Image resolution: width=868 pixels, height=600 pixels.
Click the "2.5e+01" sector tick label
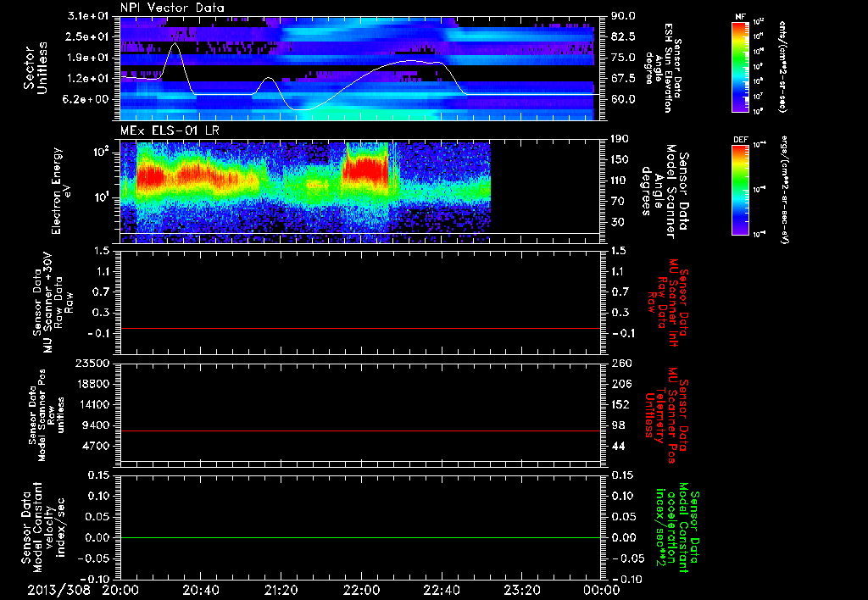88,36
